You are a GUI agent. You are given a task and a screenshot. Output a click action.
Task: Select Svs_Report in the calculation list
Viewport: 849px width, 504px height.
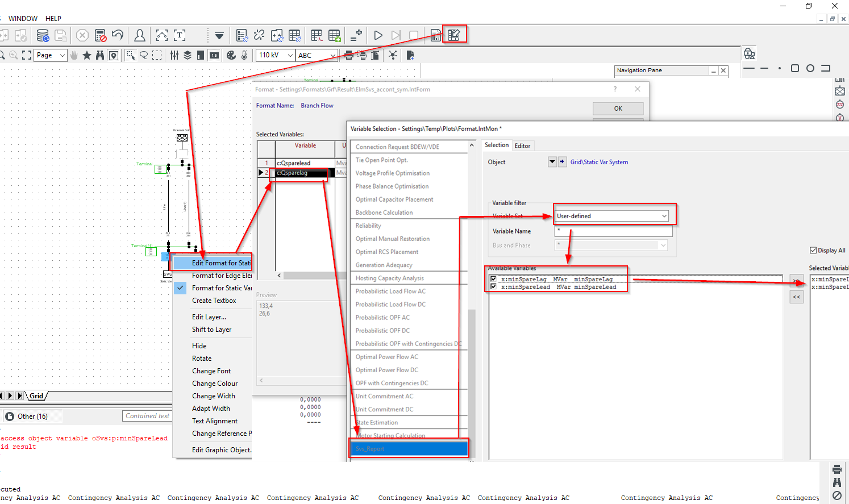(x=409, y=449)
